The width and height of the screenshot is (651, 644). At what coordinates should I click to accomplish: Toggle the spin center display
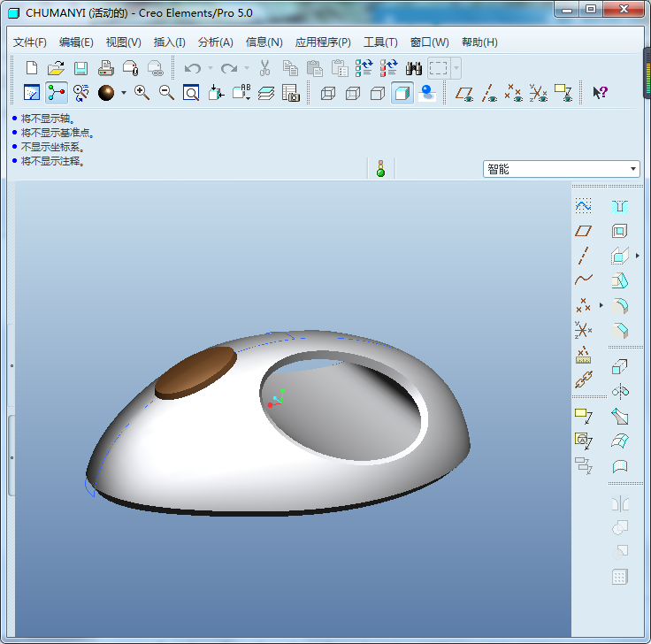(x=57, y=93)
